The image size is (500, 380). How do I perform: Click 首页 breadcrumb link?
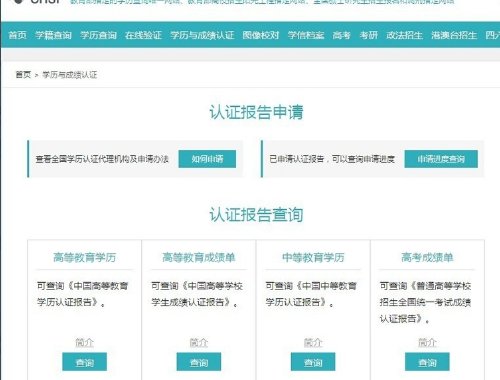click(23, 75)
